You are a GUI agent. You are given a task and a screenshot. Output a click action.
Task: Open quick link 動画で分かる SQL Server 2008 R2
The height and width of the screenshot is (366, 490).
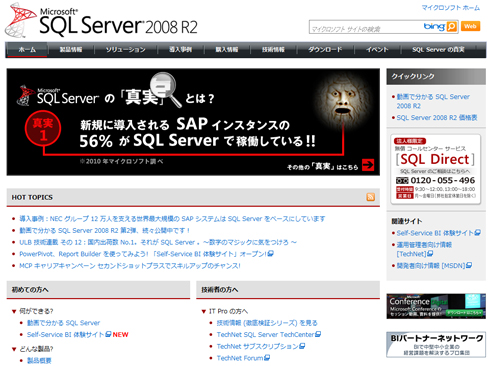(x=433, y=101)
